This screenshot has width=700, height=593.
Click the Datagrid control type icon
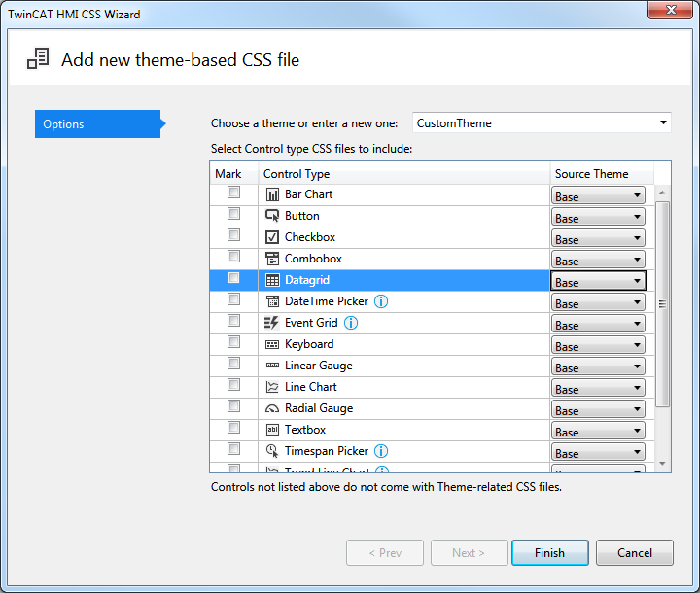[272, 280]
